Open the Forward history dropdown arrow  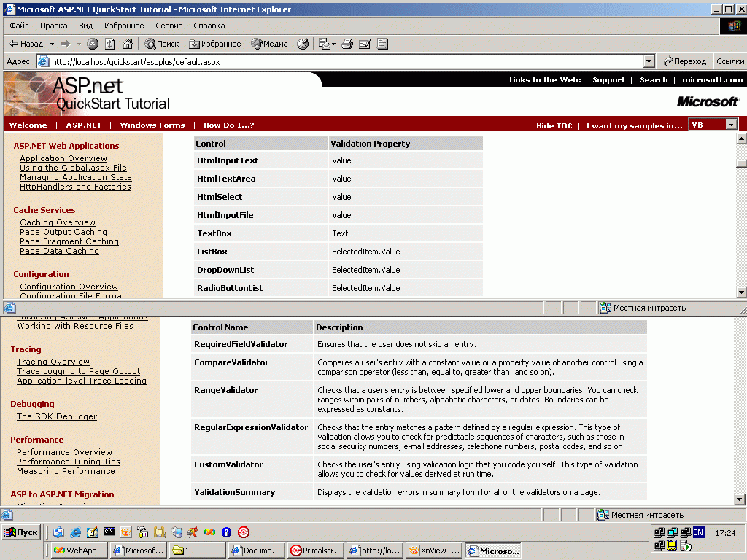pos(79,44)
